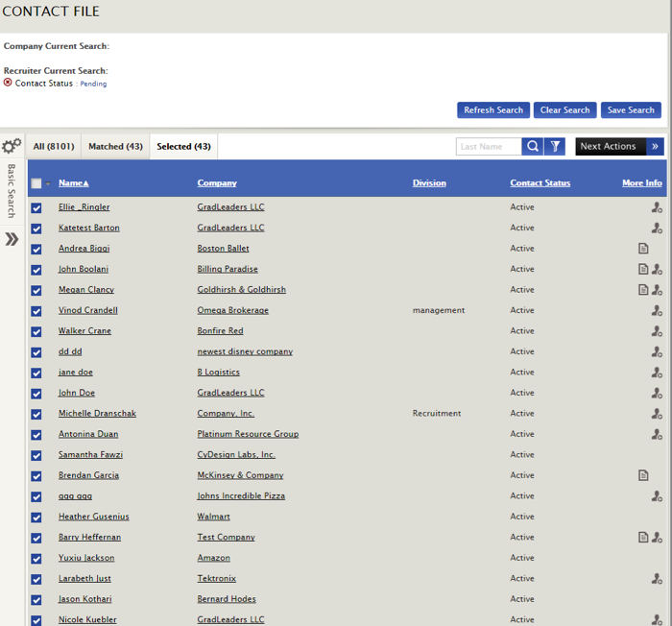Open the Vinod Crandell contact link
The height and width of the screenshot is (626, 672).
coord(88,310)
